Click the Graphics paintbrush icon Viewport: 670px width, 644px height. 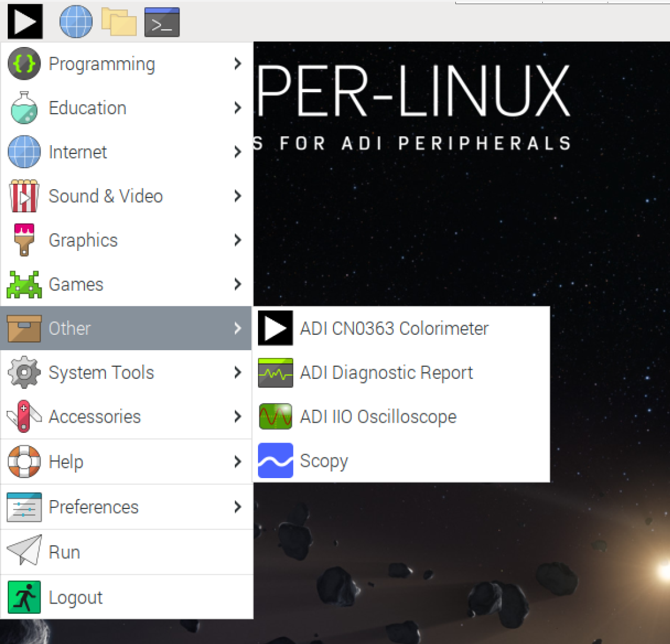pyautogui.click(x=24, y=240)
